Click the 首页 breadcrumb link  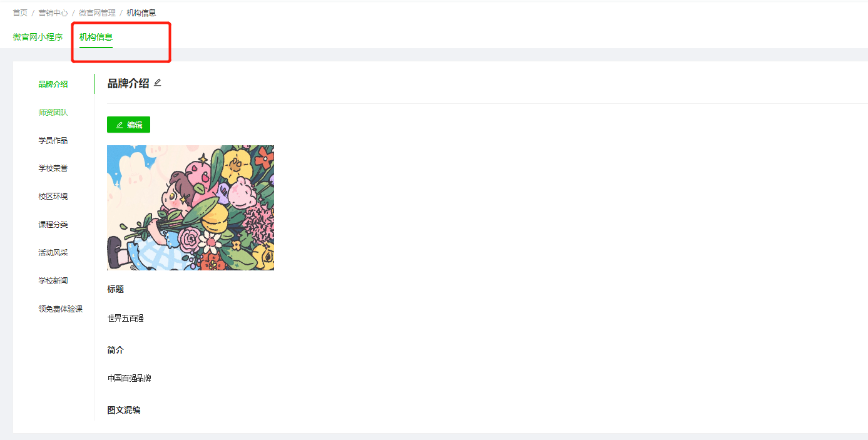pos(20,13)
